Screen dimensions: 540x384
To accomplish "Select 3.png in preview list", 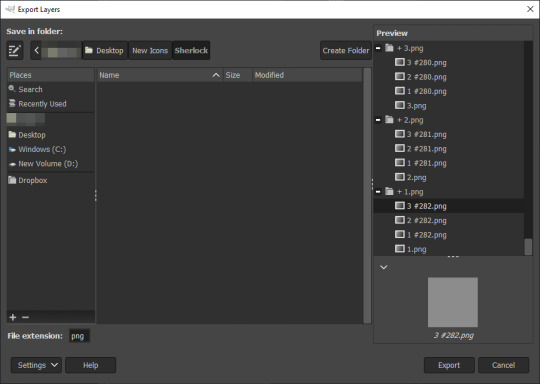I will point(416,106).
